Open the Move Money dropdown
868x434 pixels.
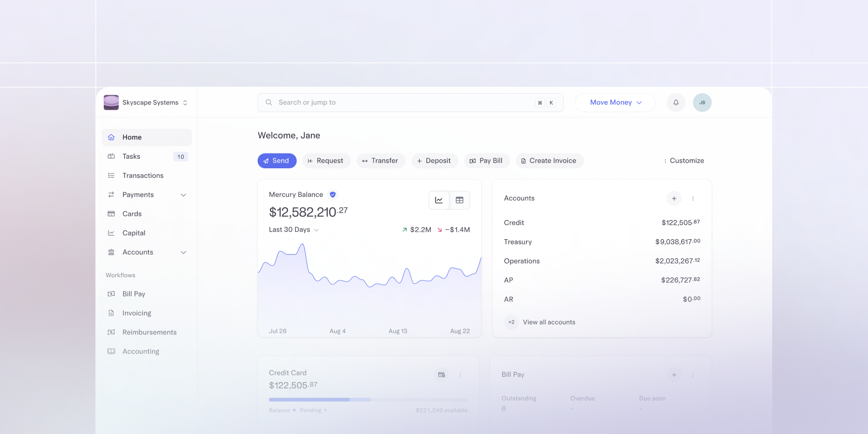coord(615,103)
